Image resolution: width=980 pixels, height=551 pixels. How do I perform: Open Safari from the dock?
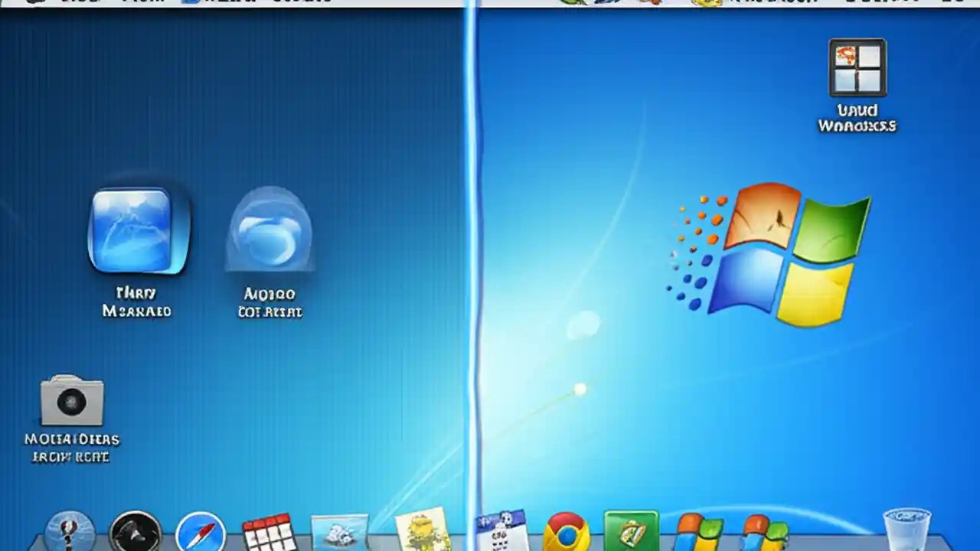click(x=201, y=528)
